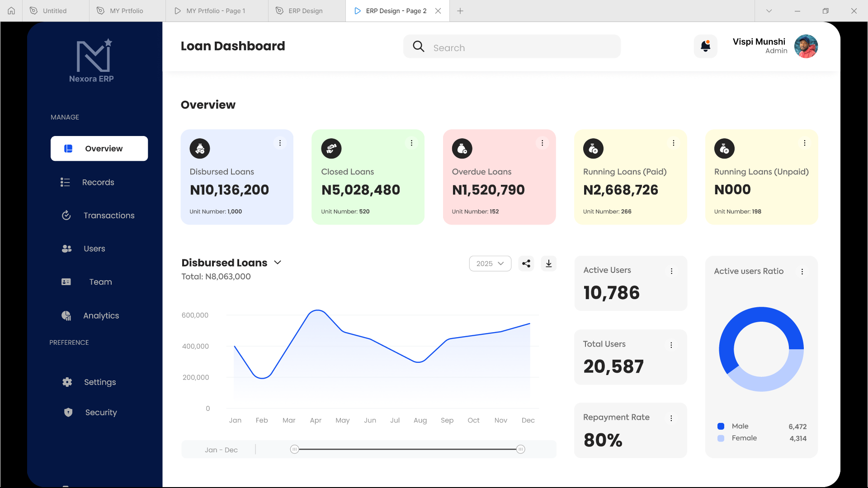Open the browser tab list chevron
Image resolution: width=868 pixels, height=488 pixels.
tap(769, 11)
